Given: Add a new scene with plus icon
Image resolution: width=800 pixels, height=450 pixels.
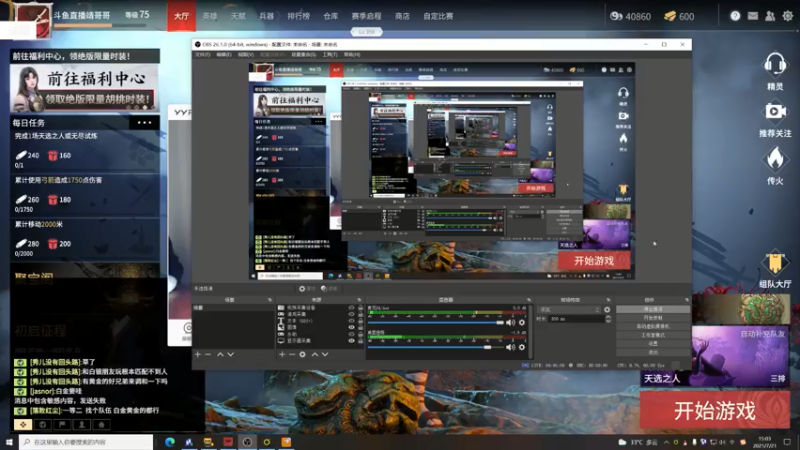Looking at the screenshot, I should tap(197, 354).
